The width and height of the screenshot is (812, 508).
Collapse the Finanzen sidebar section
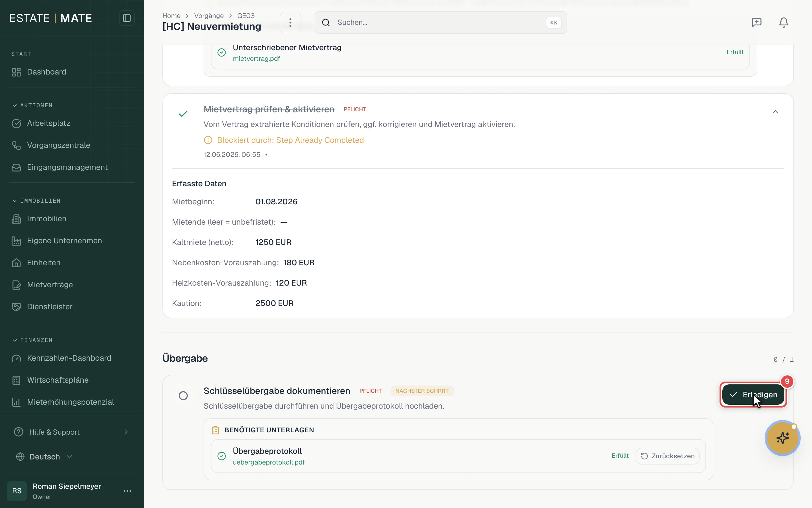[32, 340]
